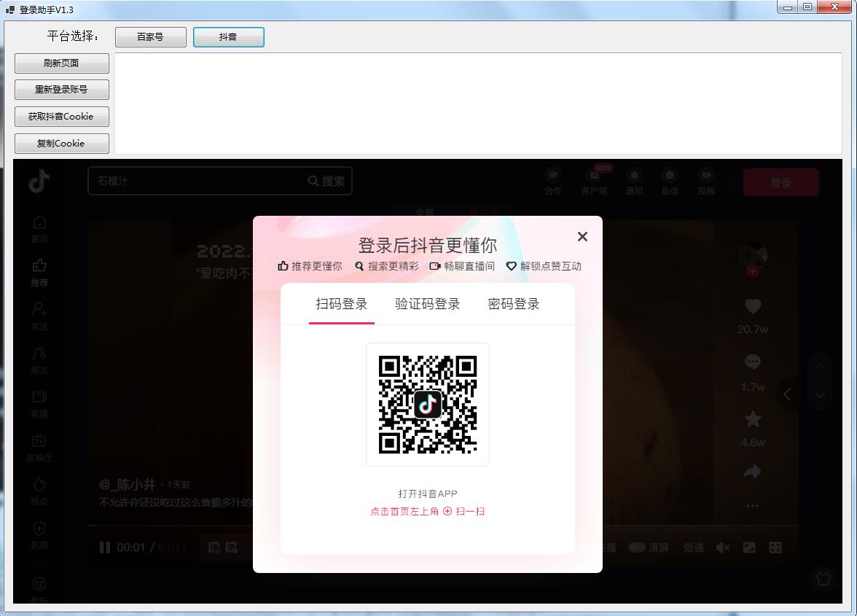The image size is (857, 616).
Task: Click inside the Cookie output text box
Action: coord(478,104)
